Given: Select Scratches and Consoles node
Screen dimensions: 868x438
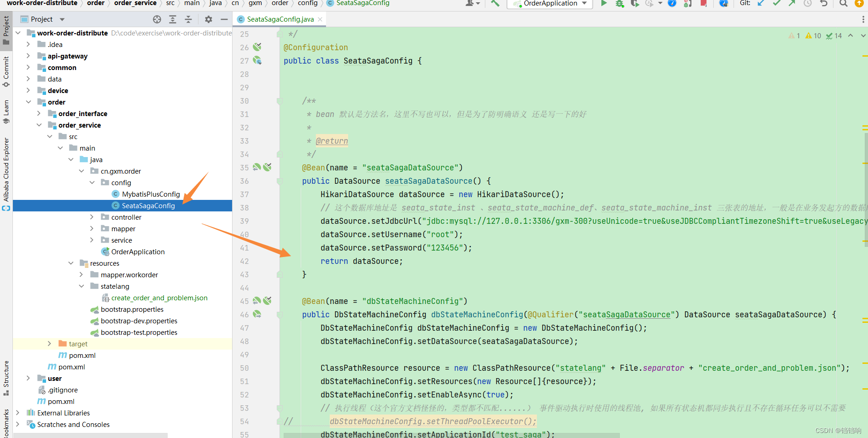Looking at the screenshot, I should tap(73, 424).
